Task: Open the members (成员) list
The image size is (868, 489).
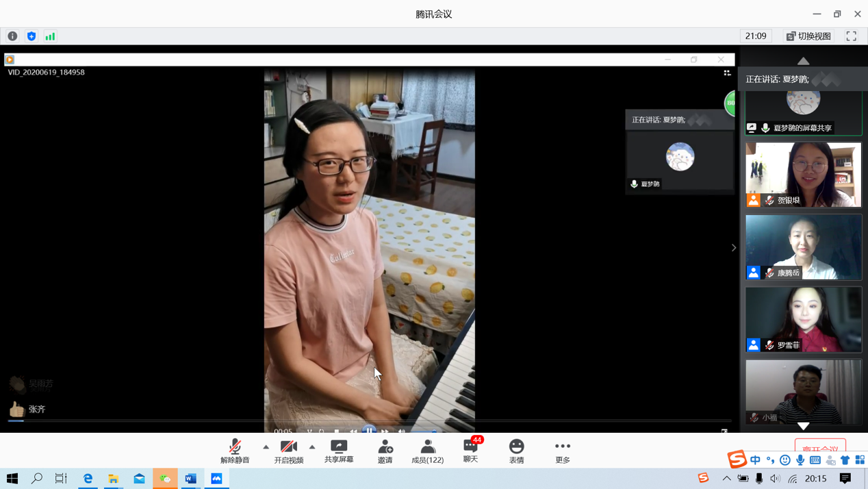Action: pyautogui.click(x=428, y=451)
